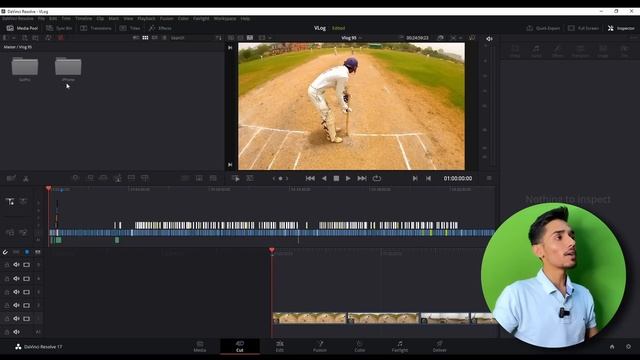
Task: Open the Transitions panel
Action: point(96,28)
